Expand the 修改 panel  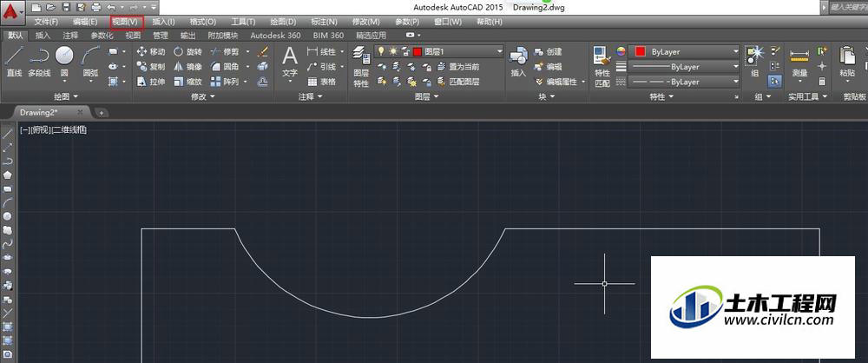point(202,96)
